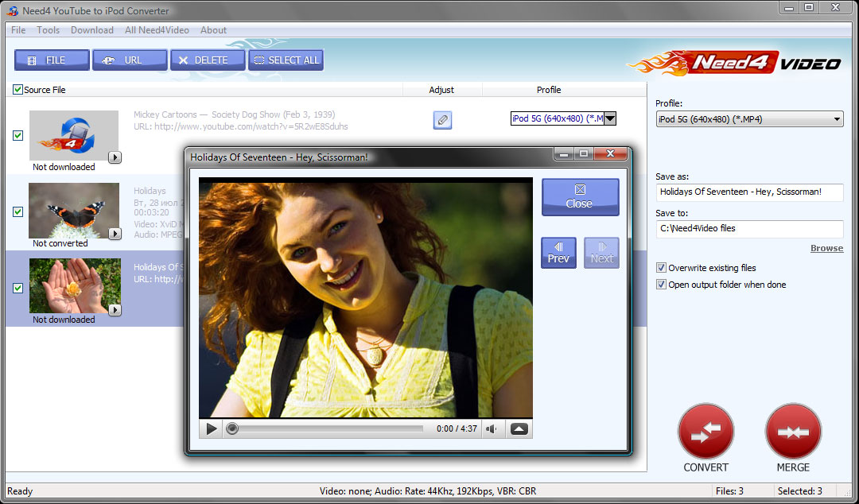Click the hands with flower thumbnail
Screen dimensions: 859x504
[74, 286]
